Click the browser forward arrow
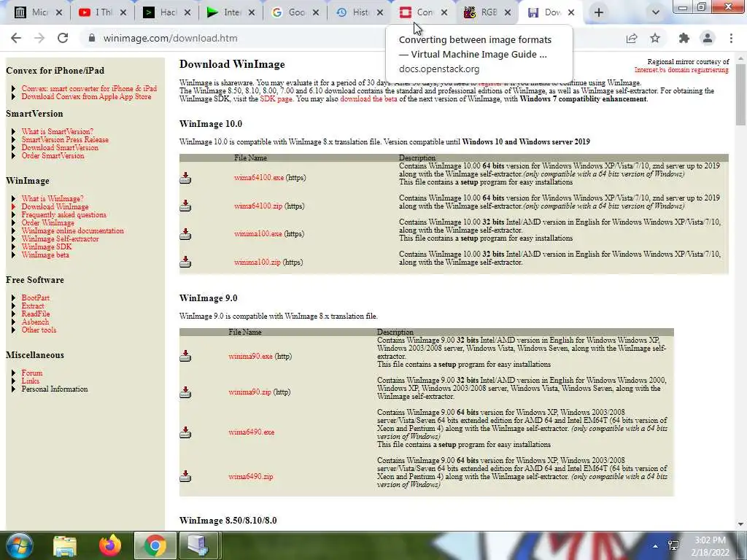This screenshot has height=560, width=747. (x=39, y=38)
